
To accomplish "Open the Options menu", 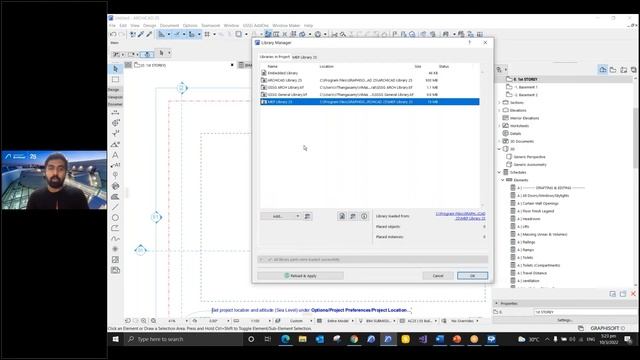I will tap(190, 26).
